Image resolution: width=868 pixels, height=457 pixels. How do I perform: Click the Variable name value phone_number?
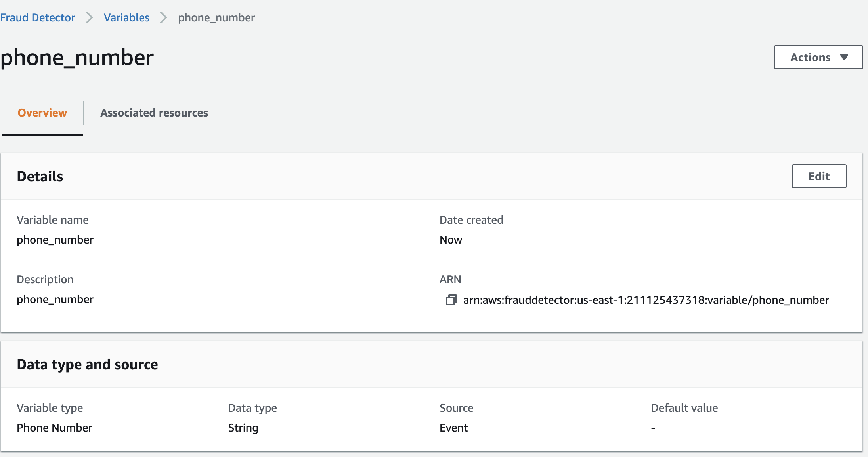[x=55, y=240]
